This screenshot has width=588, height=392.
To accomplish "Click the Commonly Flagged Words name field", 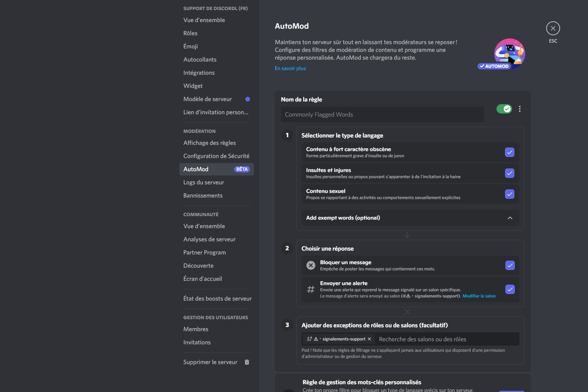I will coord(382,114).
